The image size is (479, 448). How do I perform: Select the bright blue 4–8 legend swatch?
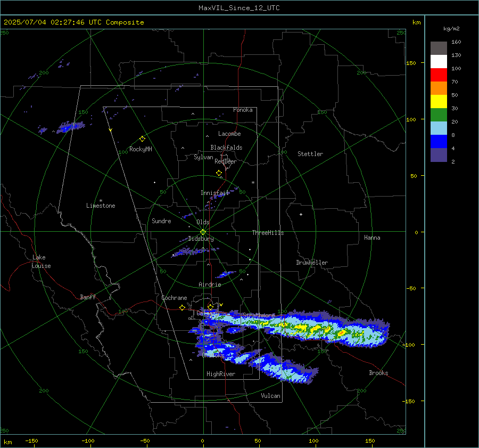point(439,142)
